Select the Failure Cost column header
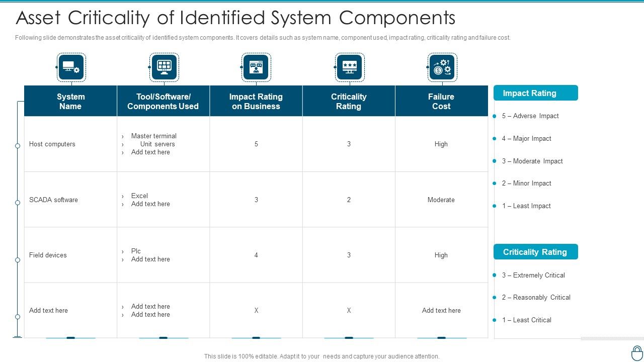Viewport: 644px width, 362px height. (441, 101)
